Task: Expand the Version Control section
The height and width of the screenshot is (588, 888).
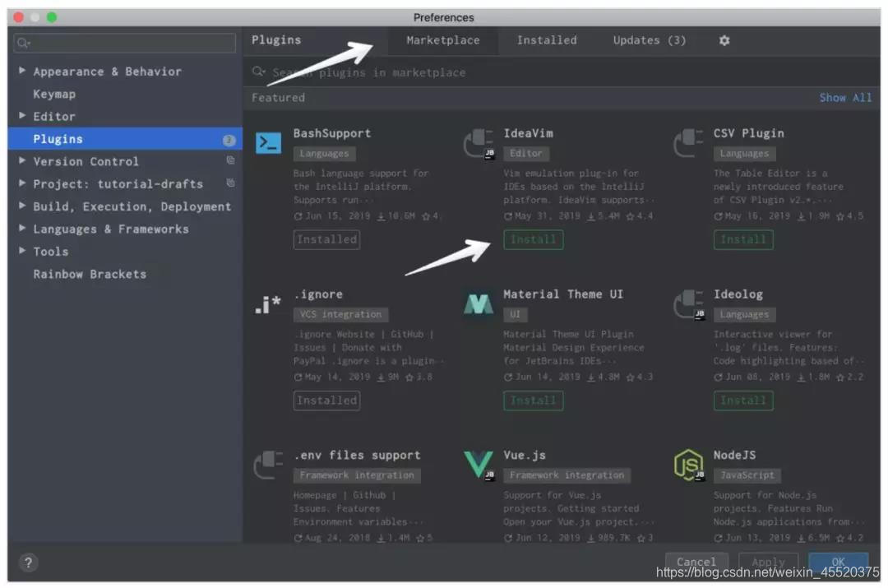Action: 22,160
